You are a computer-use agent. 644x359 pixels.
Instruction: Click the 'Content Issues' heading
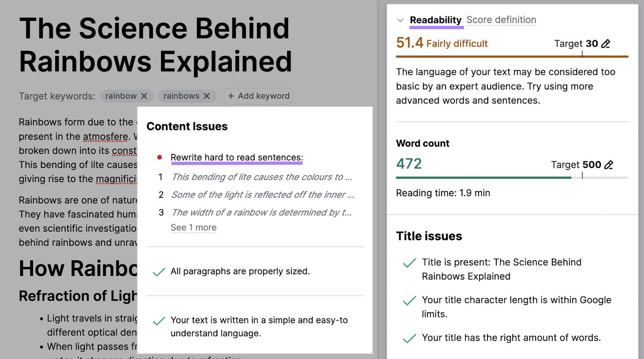187,127
